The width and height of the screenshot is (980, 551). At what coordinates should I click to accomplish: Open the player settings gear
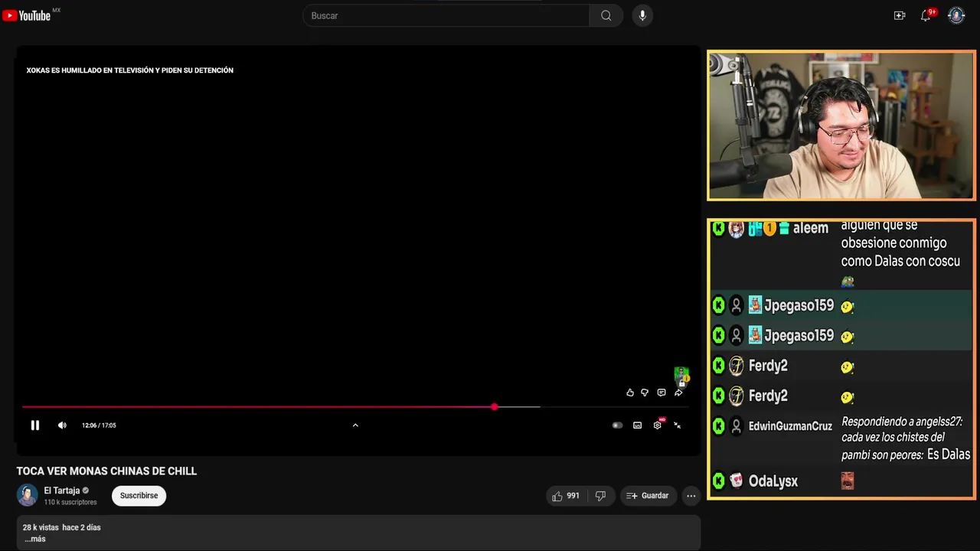click(x=657, y=425)
